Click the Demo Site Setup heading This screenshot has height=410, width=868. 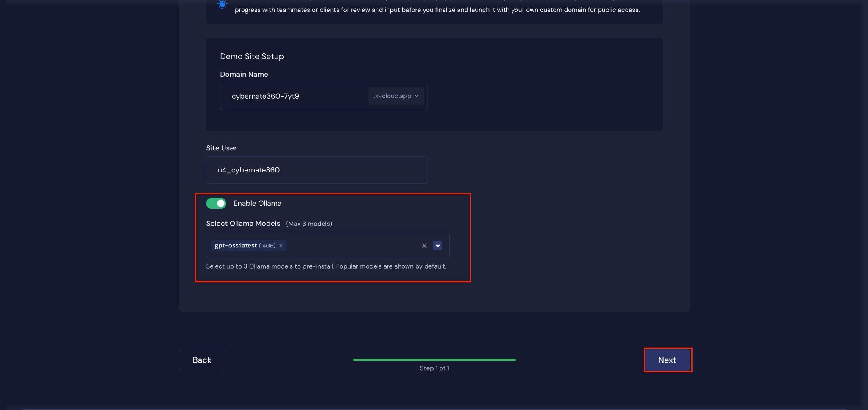[251, 56]
